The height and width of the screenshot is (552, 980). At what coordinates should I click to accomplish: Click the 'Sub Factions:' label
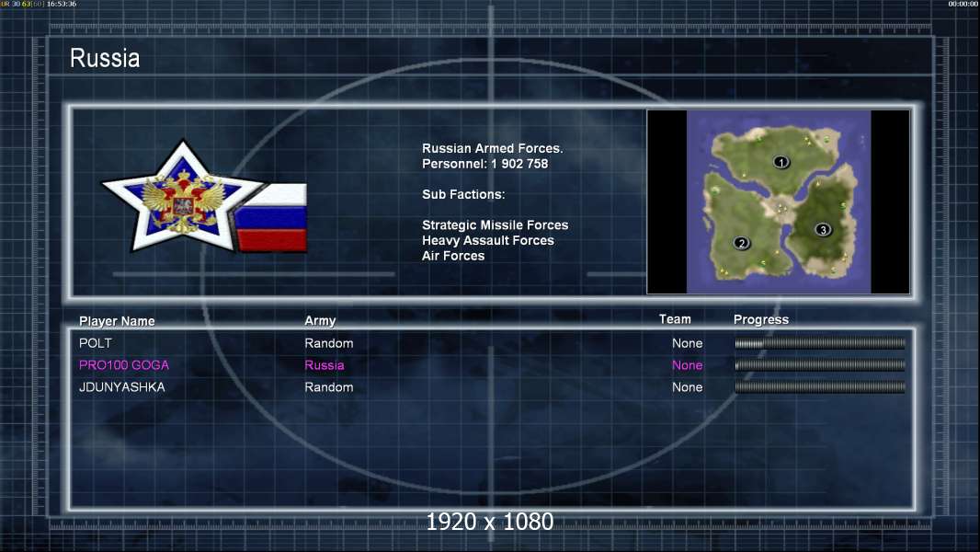point(463,194)
